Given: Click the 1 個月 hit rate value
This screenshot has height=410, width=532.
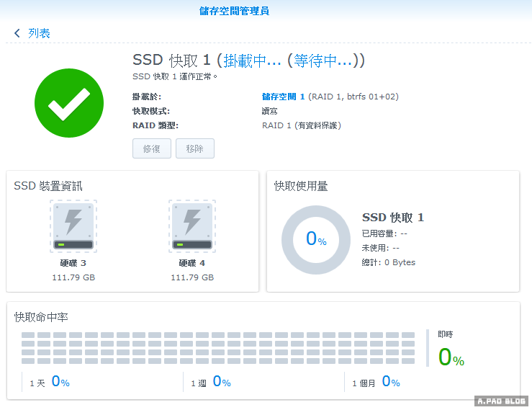Looking at the screenshot, I should [x=390, y=383].
